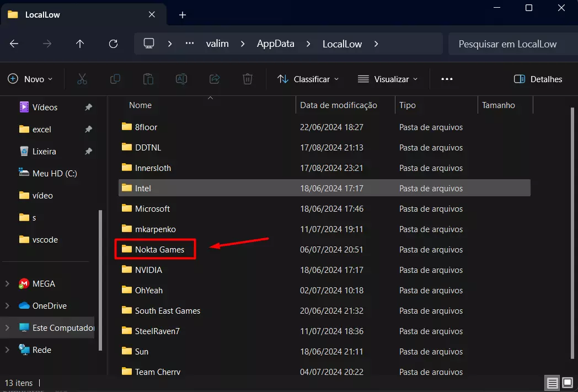The height and width of the screenshot is (392, 578).
Task: Click the Rename icon in toolbar
Action: (181, 79)
